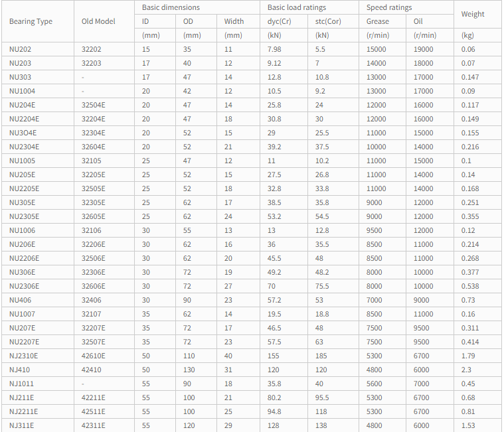504x432 pixels.
Task: Click the NU202 bearing type entry
Action: coord(20,49)
